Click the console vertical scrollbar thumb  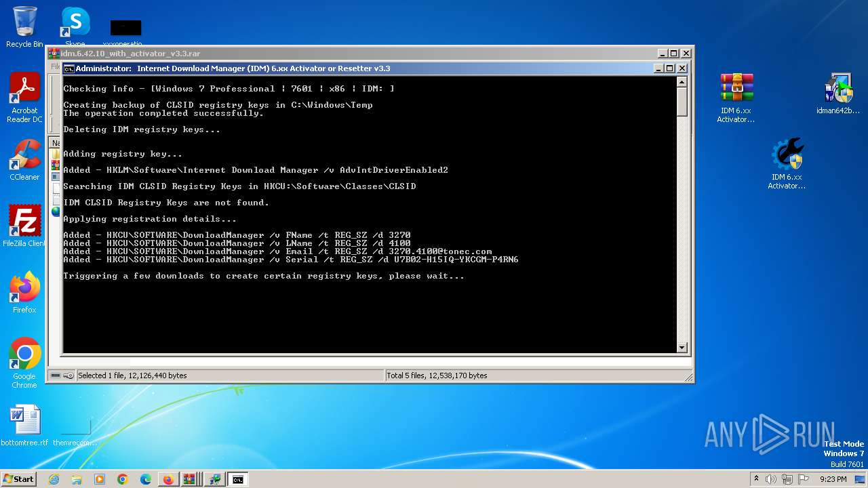point(682,102)
